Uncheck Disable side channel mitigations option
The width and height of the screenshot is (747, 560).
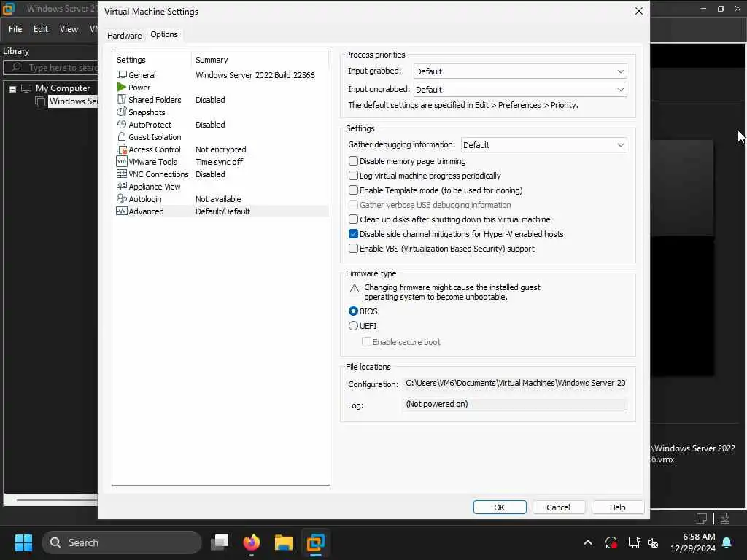pos(354,234)
